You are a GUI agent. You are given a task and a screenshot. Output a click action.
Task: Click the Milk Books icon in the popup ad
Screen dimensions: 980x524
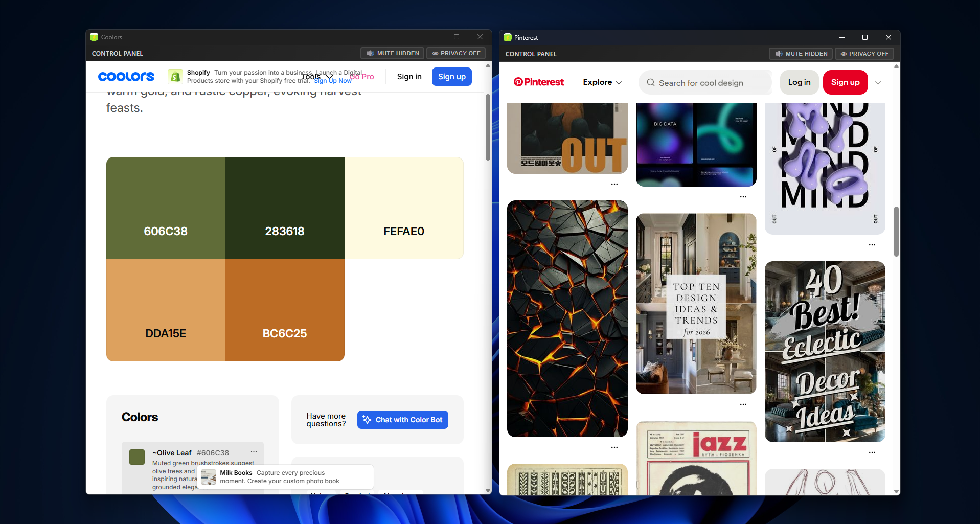pos(208,476)
